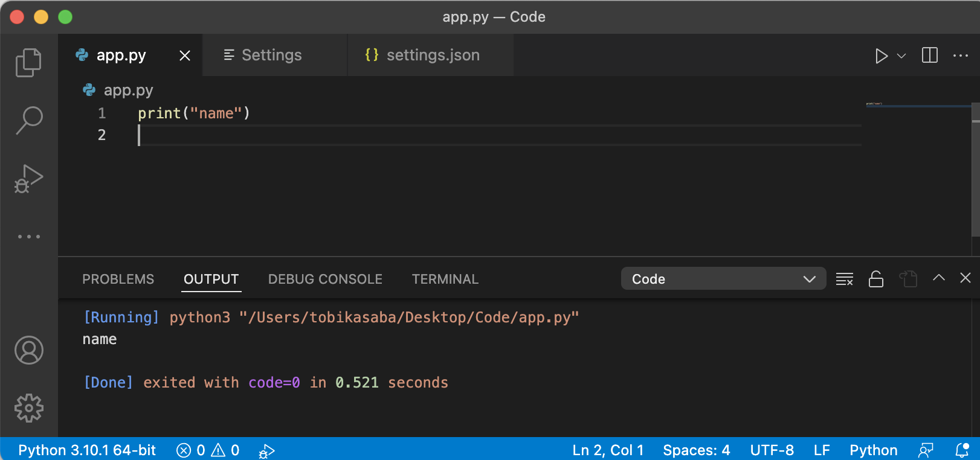Image resolution: width=980 pixels, height=460 pixels.
Task: Switch to the TERMINAL panel tab
Action: (445, 279)
